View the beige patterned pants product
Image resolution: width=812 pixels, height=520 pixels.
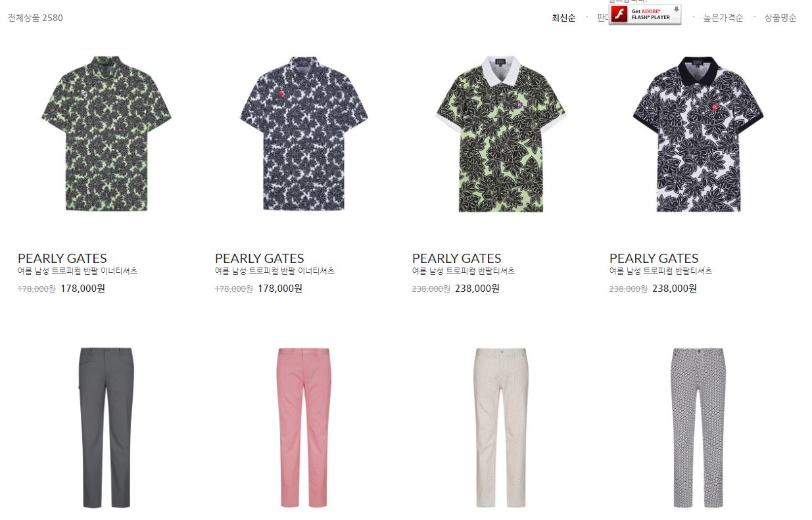click(x=501, y=427)
